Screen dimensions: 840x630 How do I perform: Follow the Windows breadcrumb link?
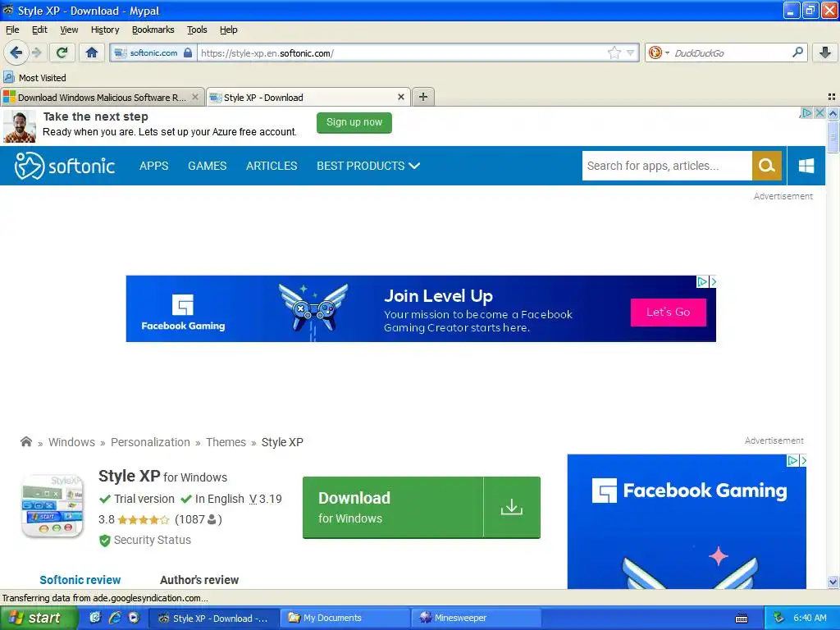point(72,442)
